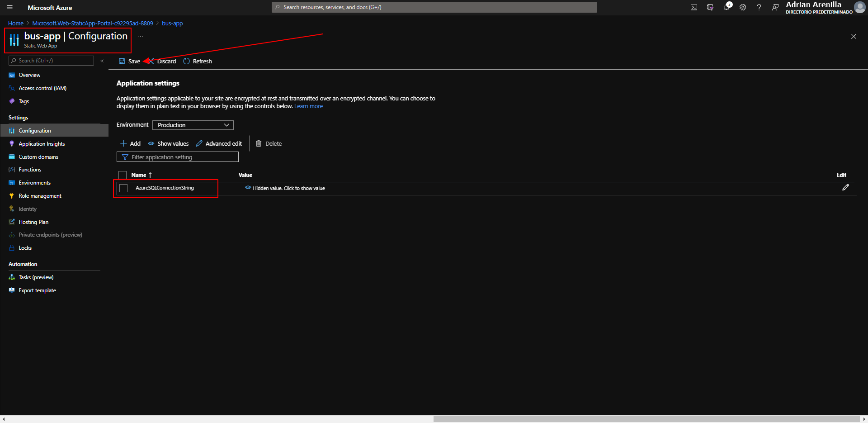
Task: Open Custom domains
Action: point(38,157)
